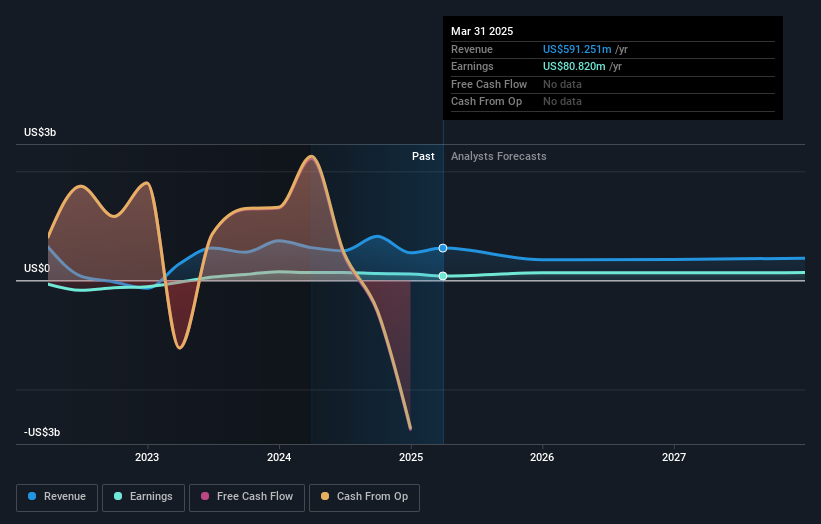Click the 2026 x-axis label
The height and width of the screenshot is (524, 821).
click(x=542, y=458)
